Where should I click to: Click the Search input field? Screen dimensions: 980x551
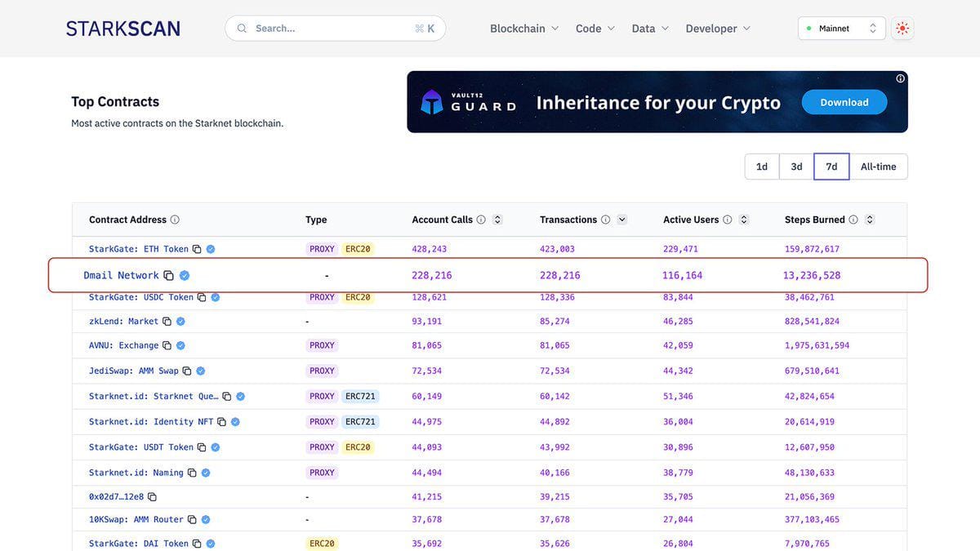pos(336,29)
